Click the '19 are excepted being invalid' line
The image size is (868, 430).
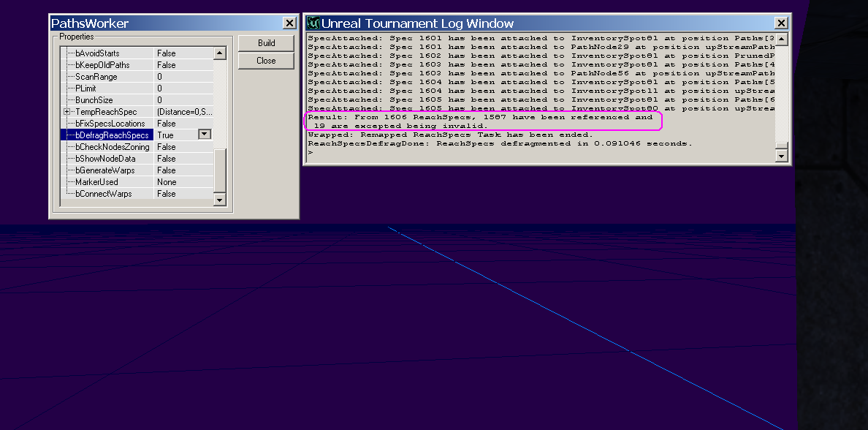[401, 127]
